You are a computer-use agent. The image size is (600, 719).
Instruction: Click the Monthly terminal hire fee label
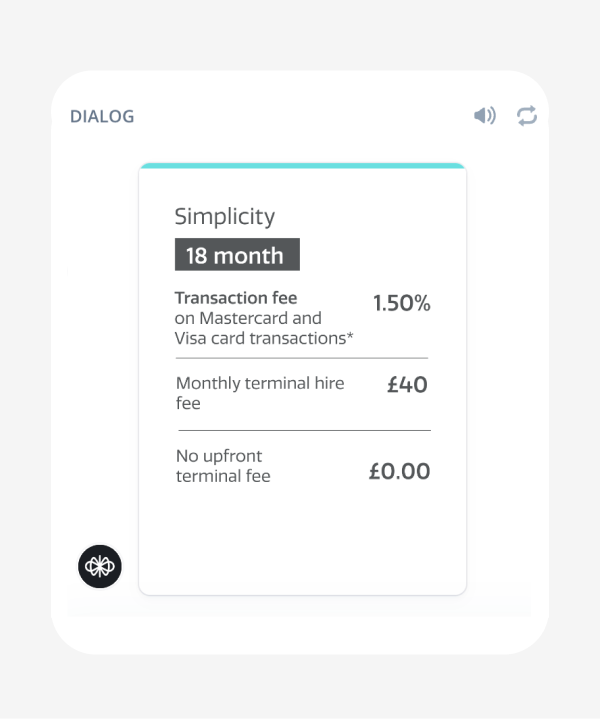point(260,384)
